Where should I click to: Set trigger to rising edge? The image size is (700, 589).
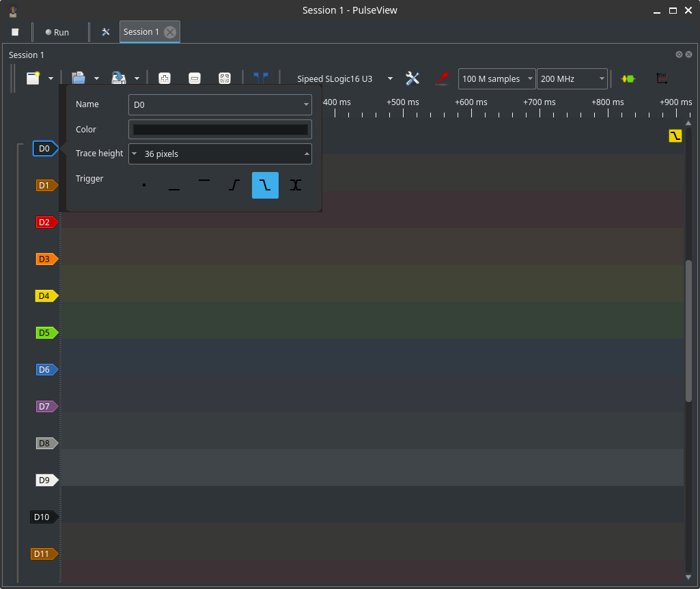click(234, 185)
